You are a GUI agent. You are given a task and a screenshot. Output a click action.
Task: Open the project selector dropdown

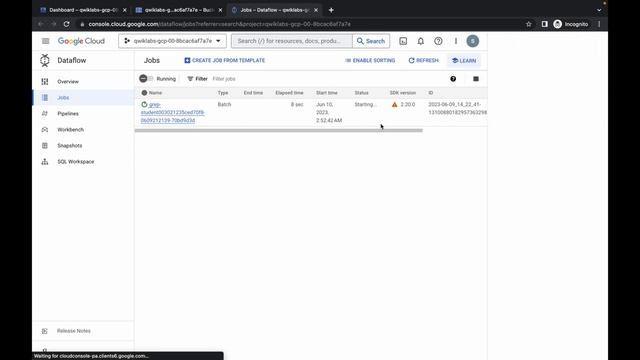(172, 41)
